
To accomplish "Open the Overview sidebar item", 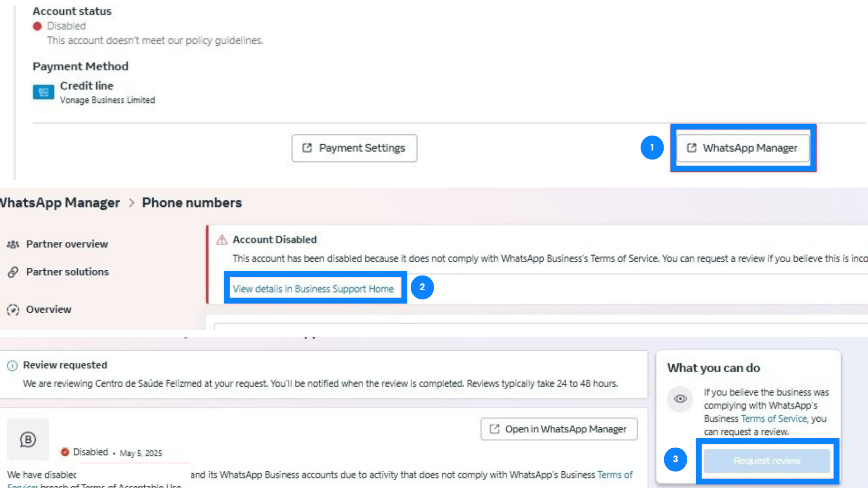I will click(x=48, y=310).
